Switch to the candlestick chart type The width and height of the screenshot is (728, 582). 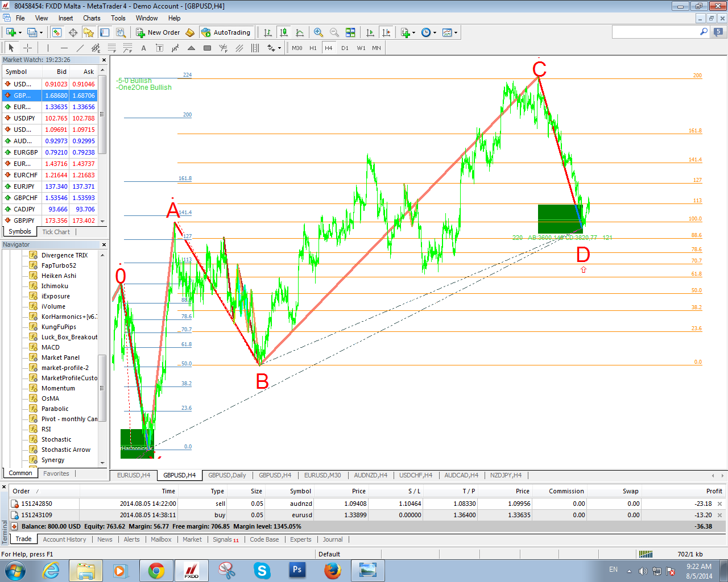point(284,32)
